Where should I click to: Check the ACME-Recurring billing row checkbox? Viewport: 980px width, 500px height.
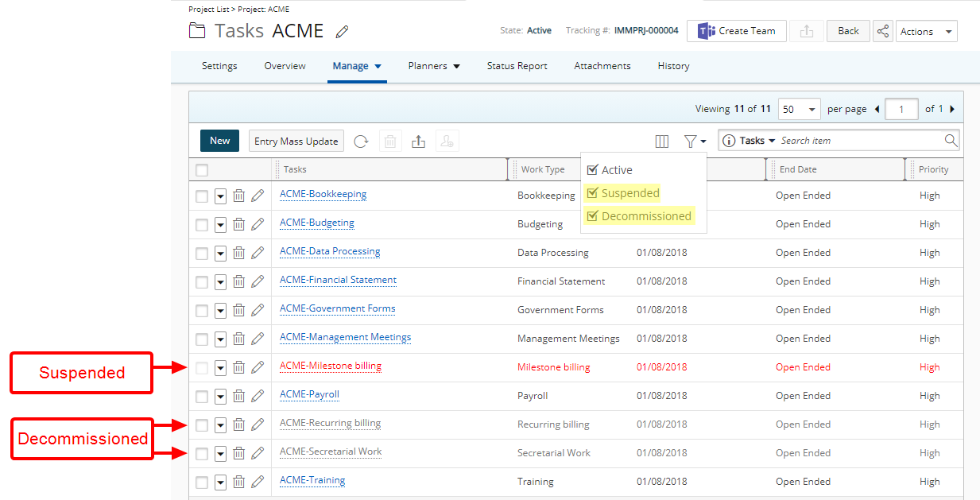tap(202, 425)
